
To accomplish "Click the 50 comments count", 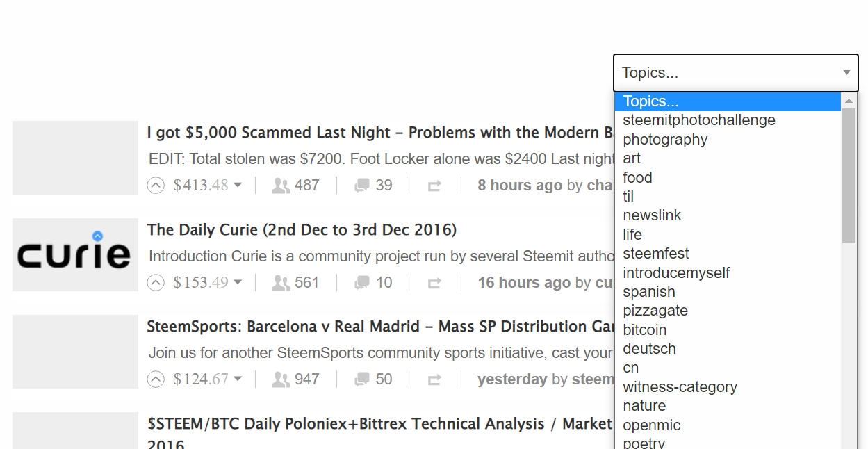I will click(384, 379).
